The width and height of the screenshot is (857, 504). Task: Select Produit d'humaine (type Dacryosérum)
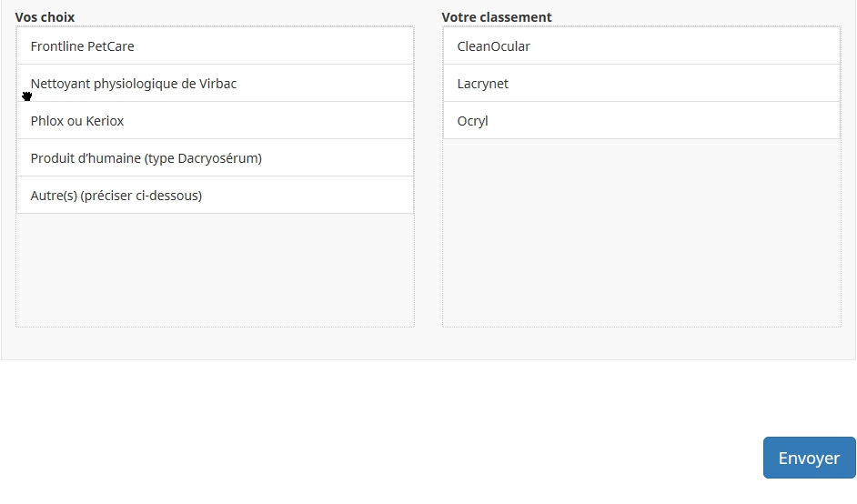[215, 158]
